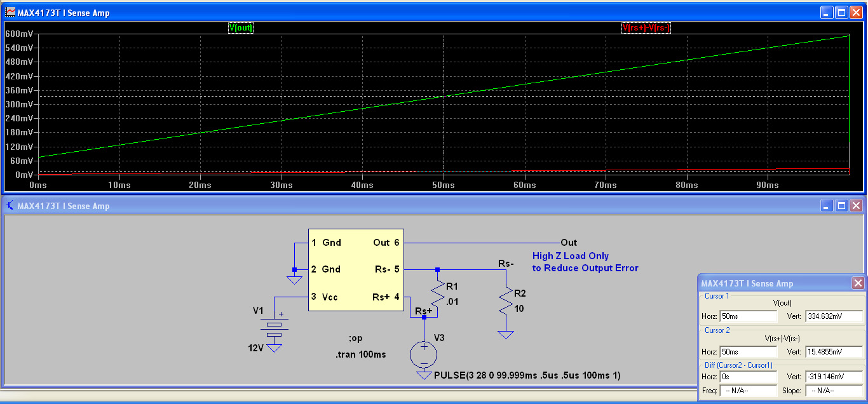Click pin 5 Rs- on the IC

387,269
